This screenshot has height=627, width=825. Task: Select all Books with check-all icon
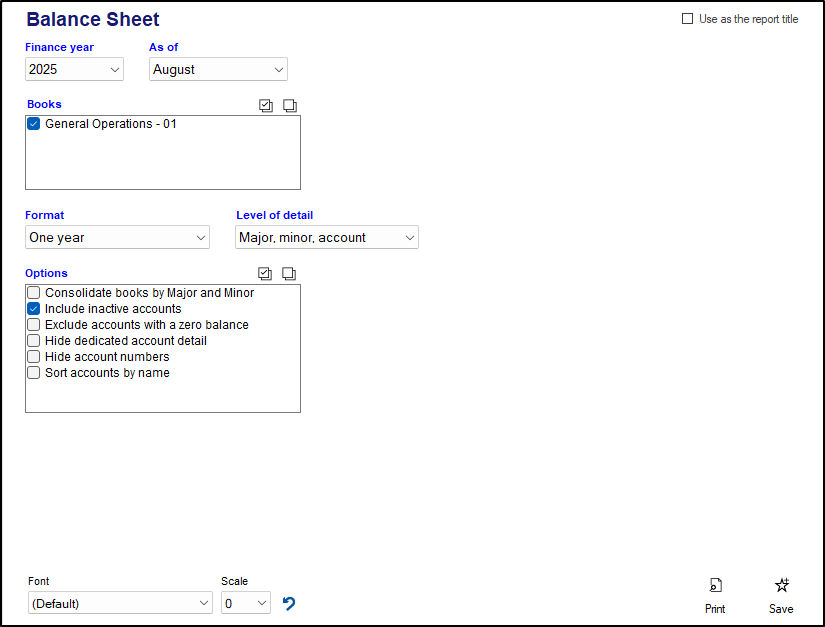tap(266, 105)
